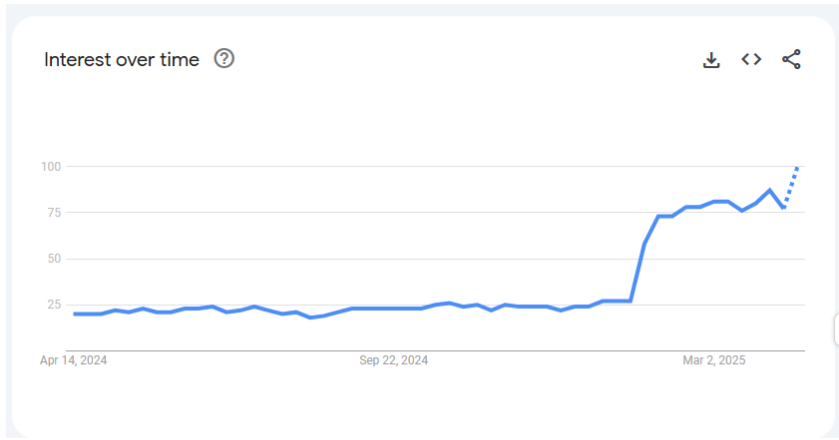Click the 75 y-axis label
This screenshot has height=440, width=839.
point(53,212)
